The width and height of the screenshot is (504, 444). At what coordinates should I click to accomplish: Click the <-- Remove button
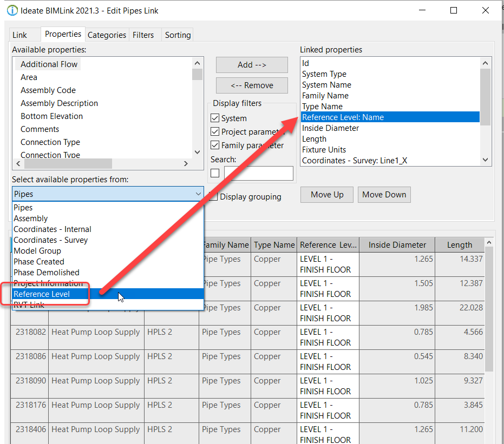point(251,85)
